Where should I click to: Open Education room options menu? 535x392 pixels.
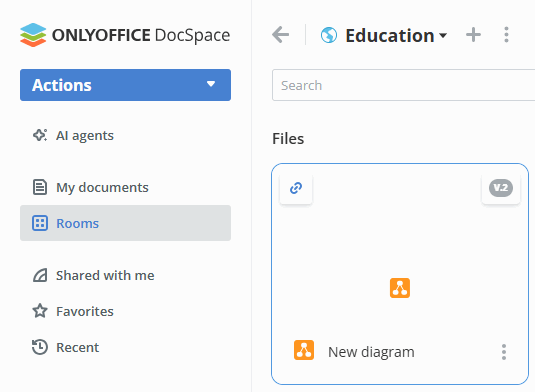click(506, 35)
